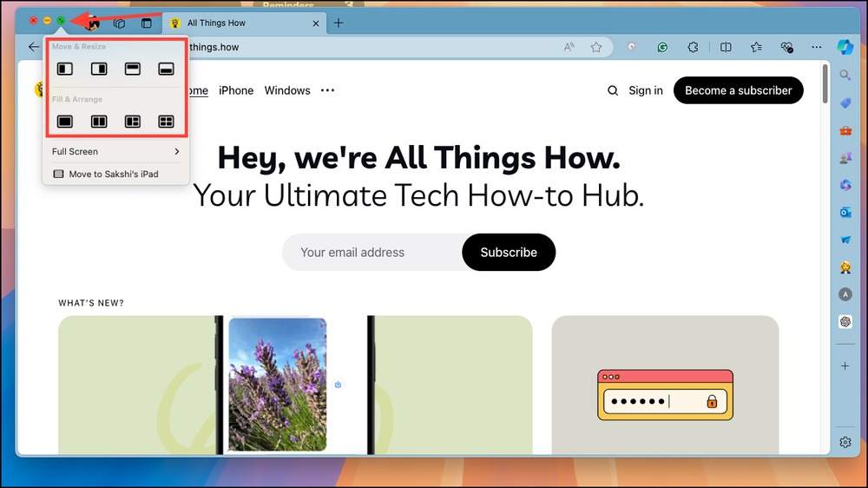Open sidebar Drop paper plane icon
Image resolution: width=868 pixels, height=488 pixels.
pyautogui.click(x=845, y=240)
